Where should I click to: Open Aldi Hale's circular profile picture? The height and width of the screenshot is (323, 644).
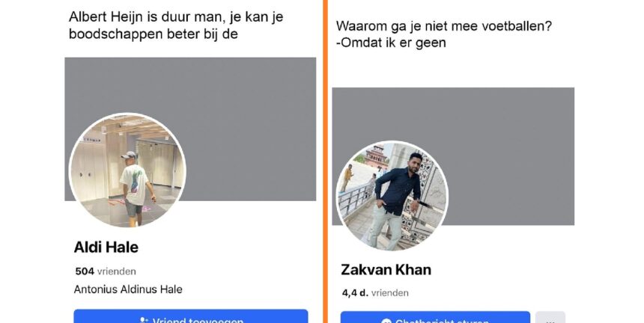coord(128,170)
